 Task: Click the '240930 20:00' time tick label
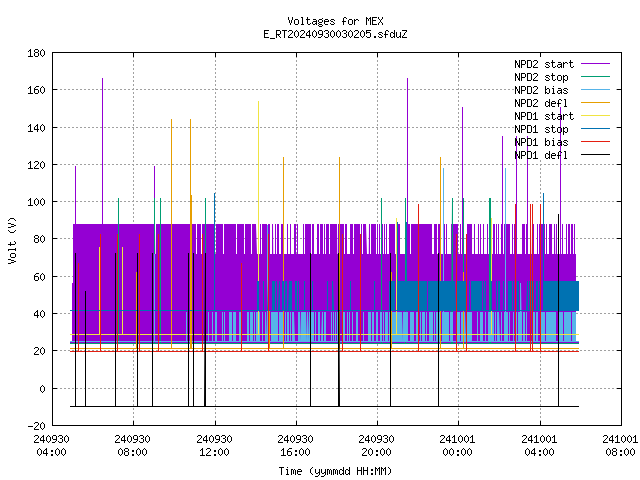click(x=376, y=446)
